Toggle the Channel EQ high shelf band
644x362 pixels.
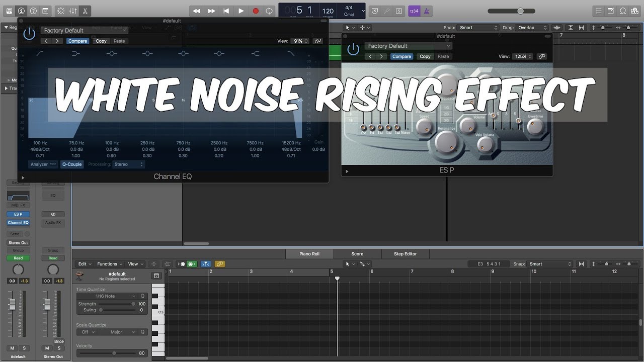tap(256, 53)
